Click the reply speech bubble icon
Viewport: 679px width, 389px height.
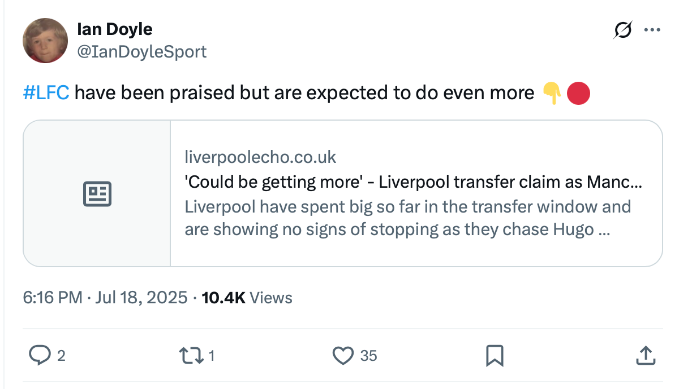coord(39,355)
